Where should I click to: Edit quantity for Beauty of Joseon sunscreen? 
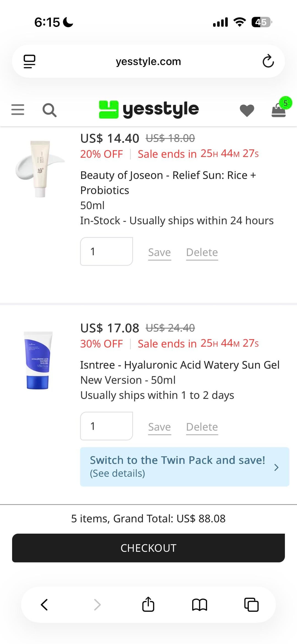click(106, 251)
